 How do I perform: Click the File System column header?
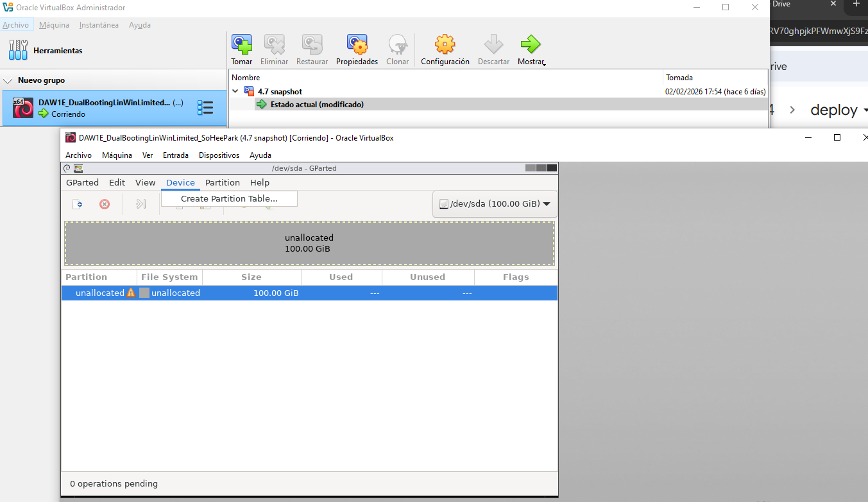point(169,277)
